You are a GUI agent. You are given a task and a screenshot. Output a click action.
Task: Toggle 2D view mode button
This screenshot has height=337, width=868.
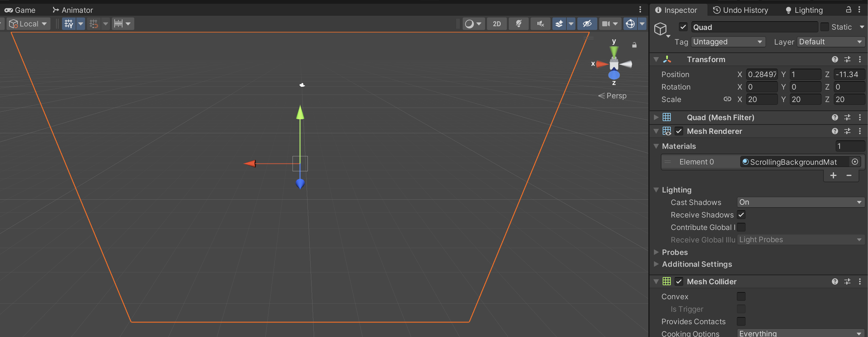pos(496,24)
